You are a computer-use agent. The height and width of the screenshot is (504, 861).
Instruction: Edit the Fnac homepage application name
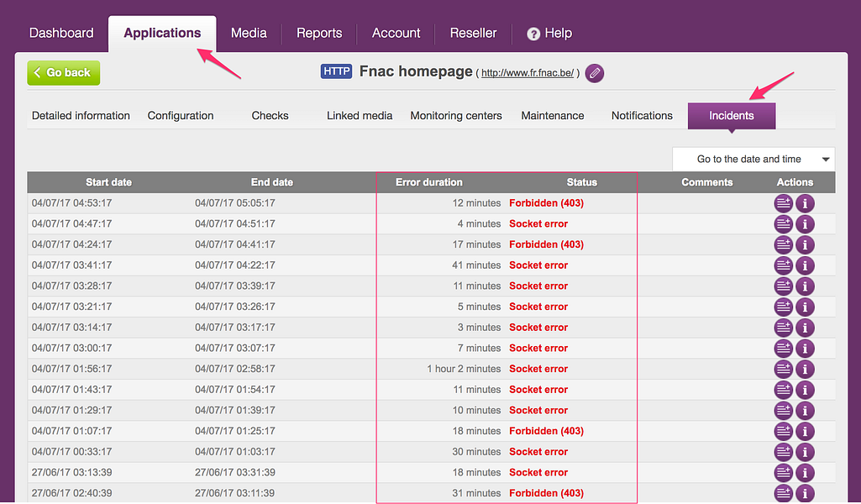point(594,73)
